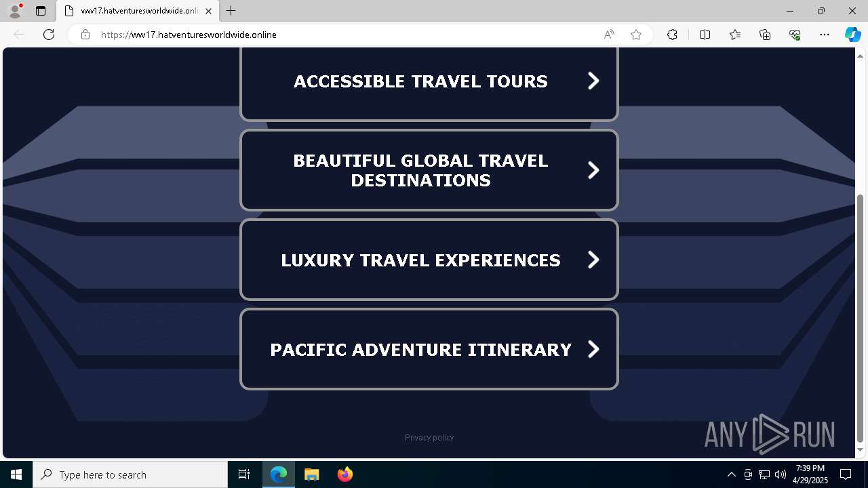
Task: Click the scrollbar up arrow
Action: [861, 55]
